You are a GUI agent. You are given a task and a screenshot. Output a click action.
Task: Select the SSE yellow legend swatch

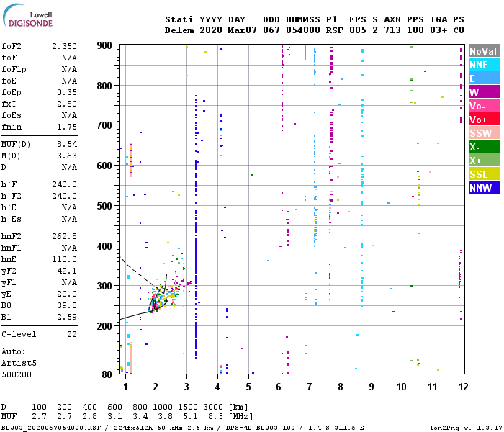click(x=484, y=174)
